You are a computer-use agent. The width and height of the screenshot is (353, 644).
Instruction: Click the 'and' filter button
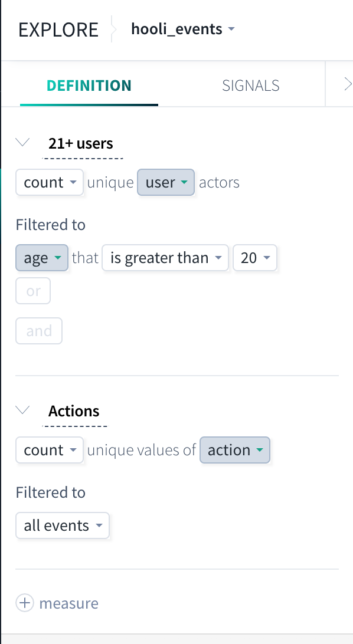click(x=39, y=331)
